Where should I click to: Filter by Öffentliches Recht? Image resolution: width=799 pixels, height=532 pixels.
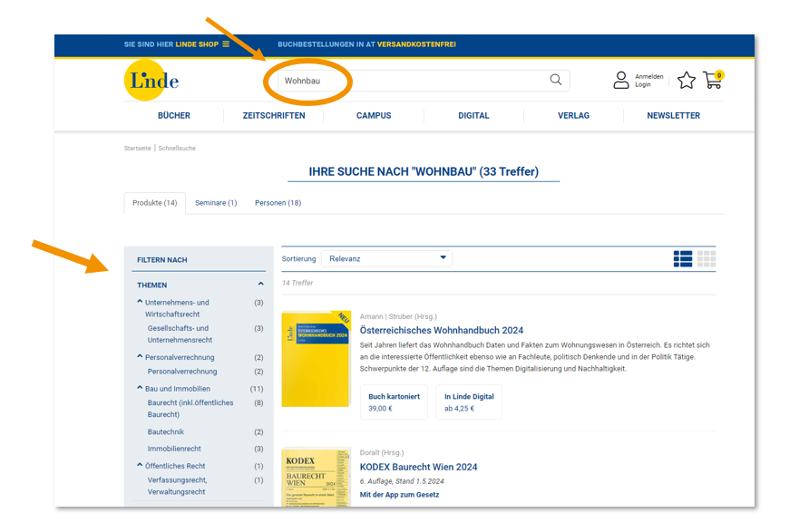(x=175, y=466)
